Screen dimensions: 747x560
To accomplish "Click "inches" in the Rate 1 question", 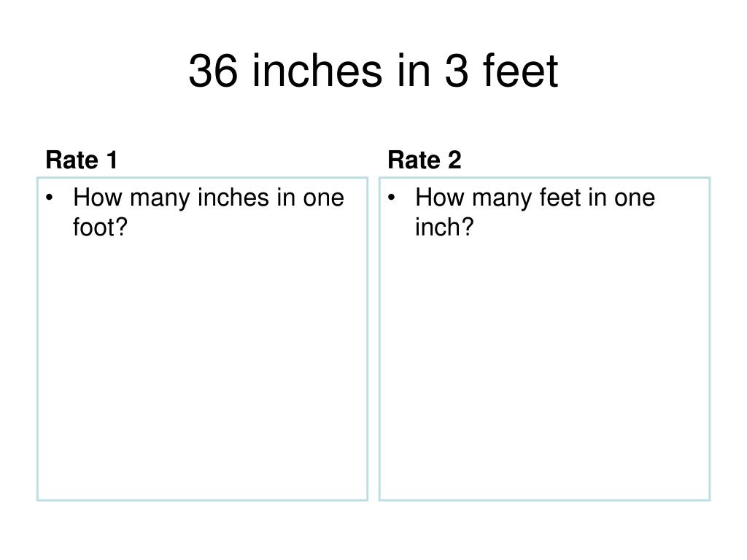I will 233,197.
